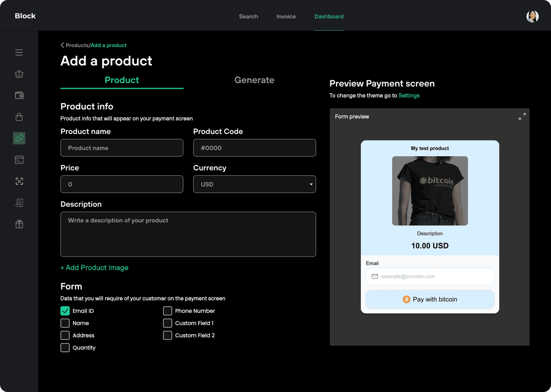Click the Add a product breadcrumb
The width and height of the screenshot is (551, 392).
109,45
